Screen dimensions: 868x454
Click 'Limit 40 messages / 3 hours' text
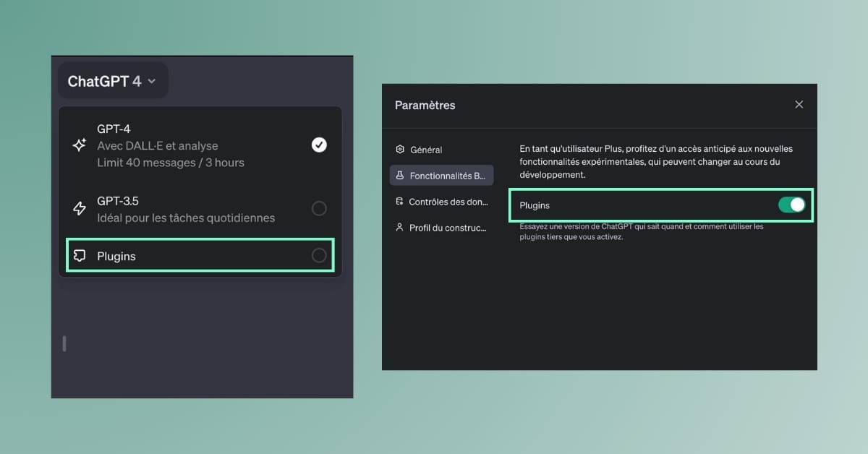[171, 163]
